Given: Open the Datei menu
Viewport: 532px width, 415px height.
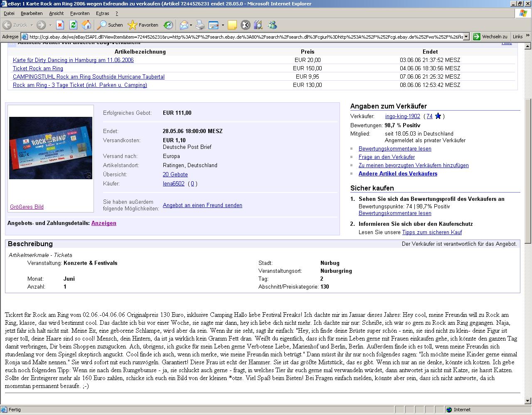Looking at the screenshot, I should coord(9,13).
